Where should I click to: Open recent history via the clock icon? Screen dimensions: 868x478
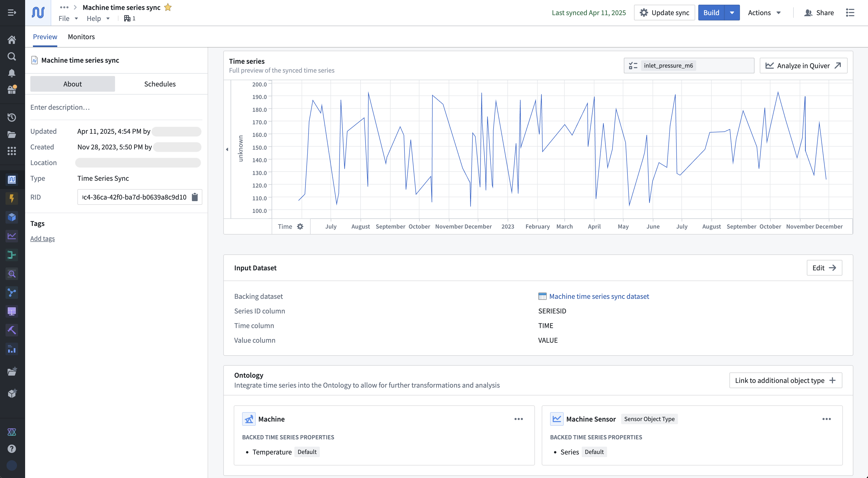click(12, 117)
